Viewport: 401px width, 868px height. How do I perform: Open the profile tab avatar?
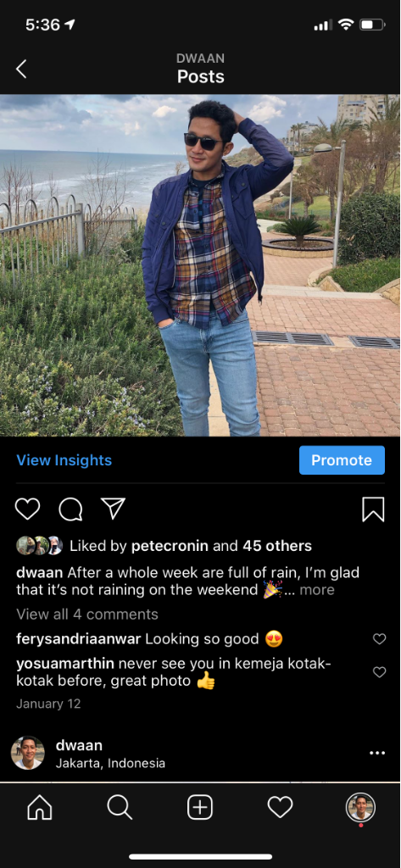pos(360,808)
